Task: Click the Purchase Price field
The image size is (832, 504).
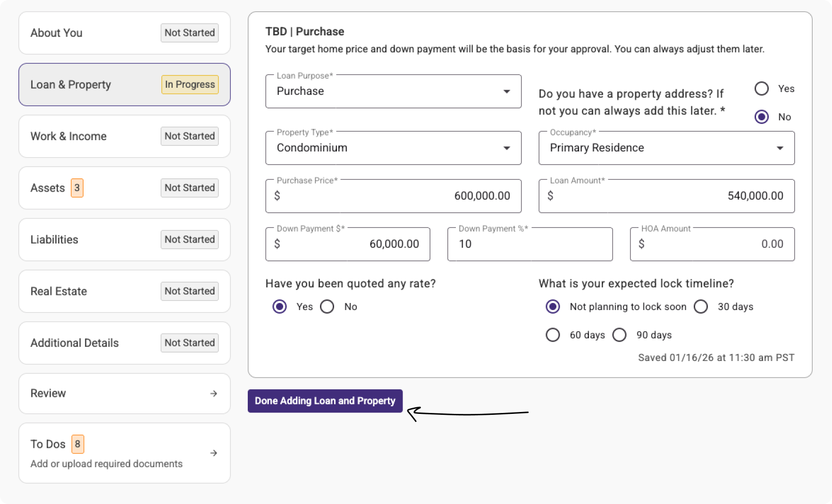Action: pyautogui.click(x=393, y=196)
